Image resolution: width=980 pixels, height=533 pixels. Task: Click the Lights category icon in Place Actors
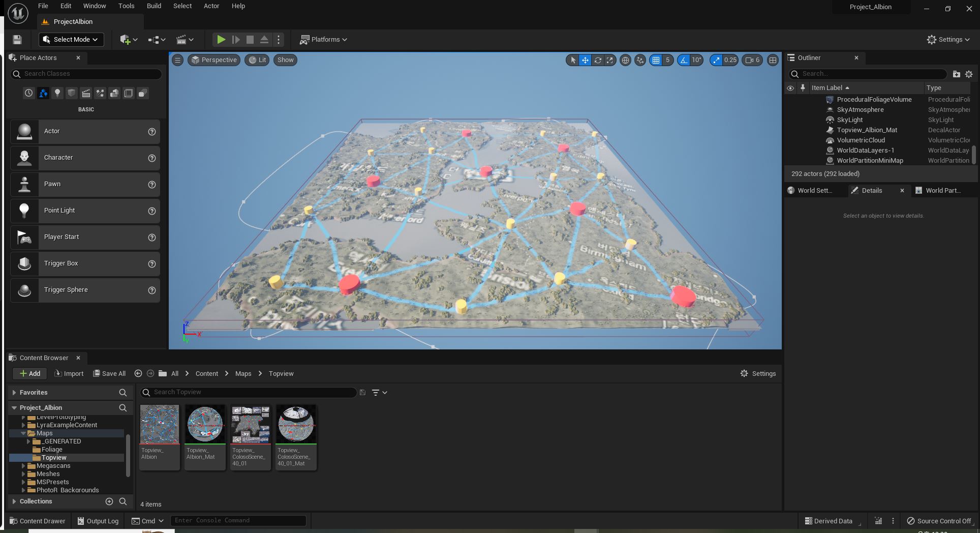[57, 93]
